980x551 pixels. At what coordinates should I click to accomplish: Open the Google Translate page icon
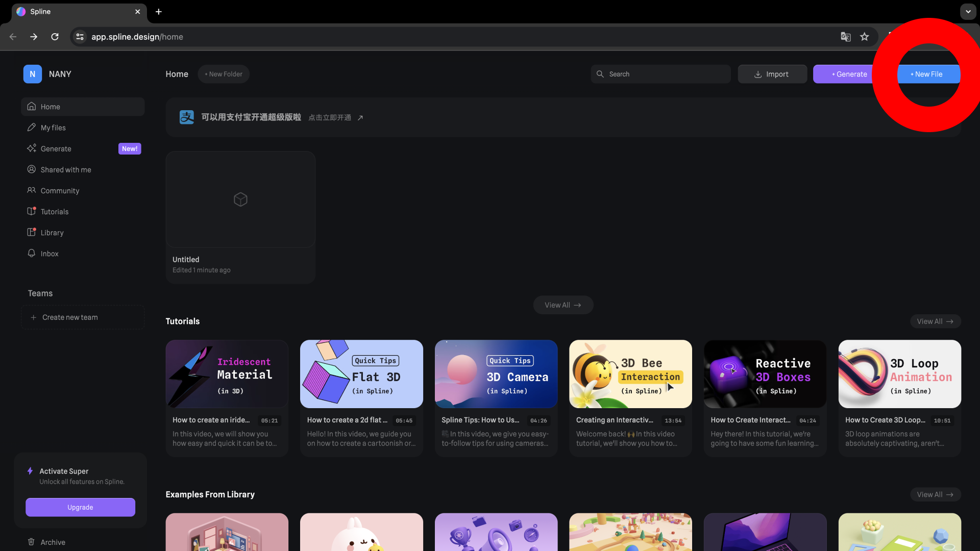tap(846, 37)
